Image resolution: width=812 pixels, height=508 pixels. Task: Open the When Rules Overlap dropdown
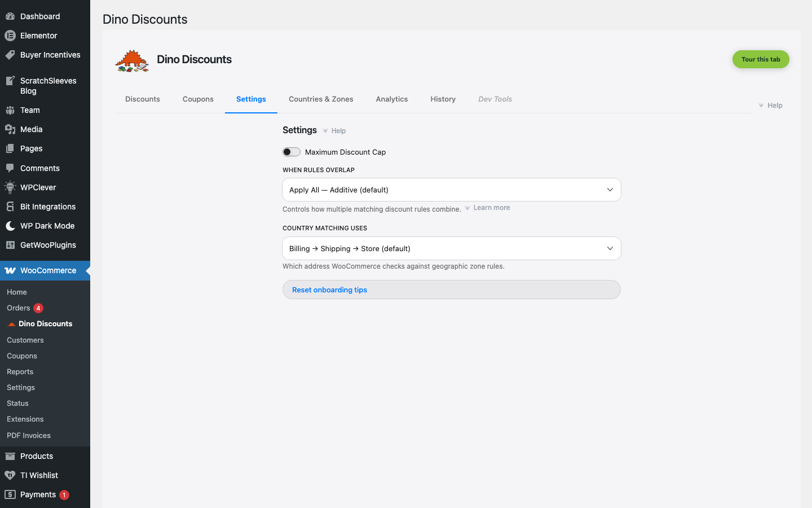point(452,190)
